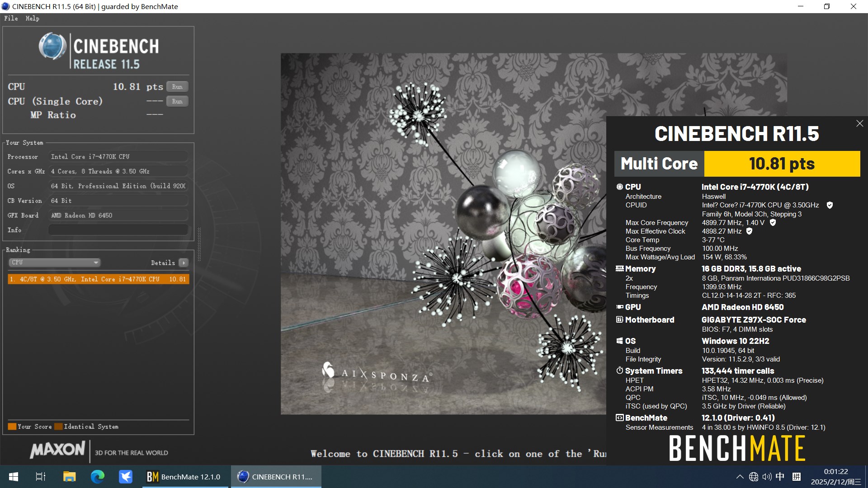Click the GPU card icon

coord(619,307)
